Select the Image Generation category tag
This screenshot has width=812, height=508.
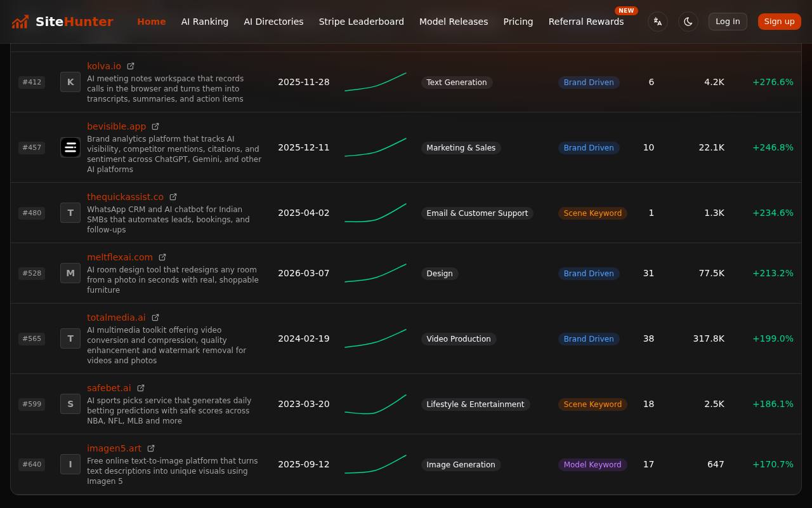(461, 465)
